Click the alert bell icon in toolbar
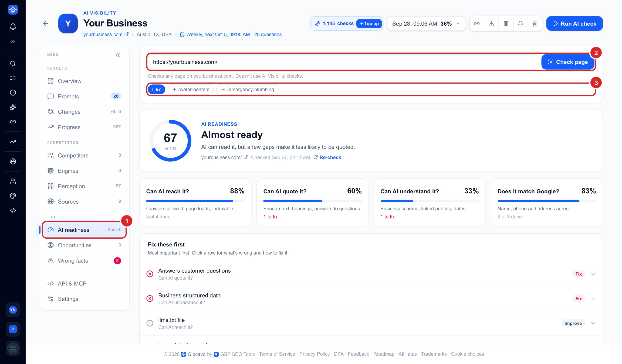Screen dimensions: 622x364 520,23
